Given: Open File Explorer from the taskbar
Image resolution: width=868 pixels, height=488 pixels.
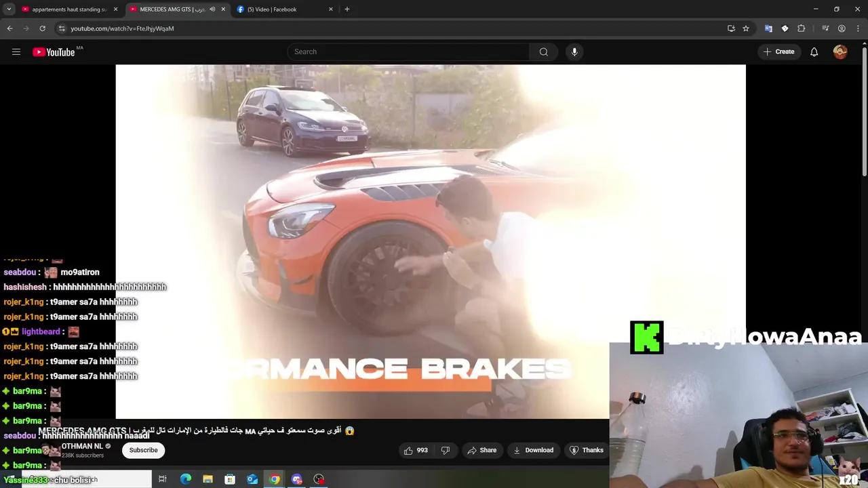Looking at the screenshot, I should (x=208, y=479).
